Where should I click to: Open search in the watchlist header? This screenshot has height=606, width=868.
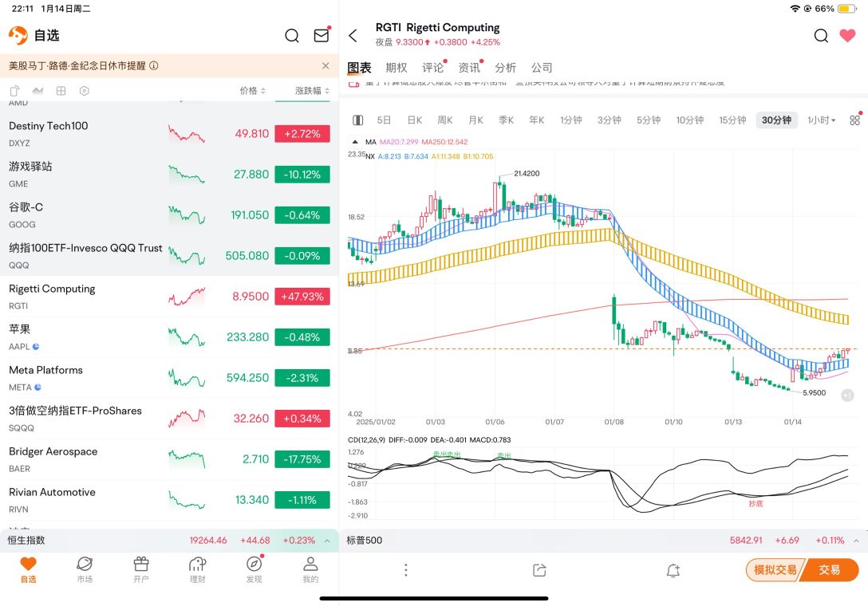coord(292,36)
